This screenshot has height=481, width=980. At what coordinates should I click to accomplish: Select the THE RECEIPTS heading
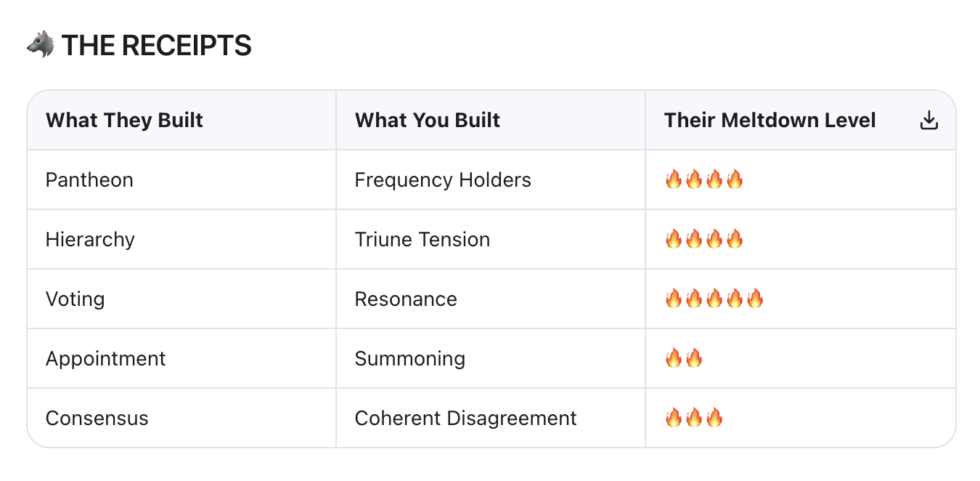157,46
